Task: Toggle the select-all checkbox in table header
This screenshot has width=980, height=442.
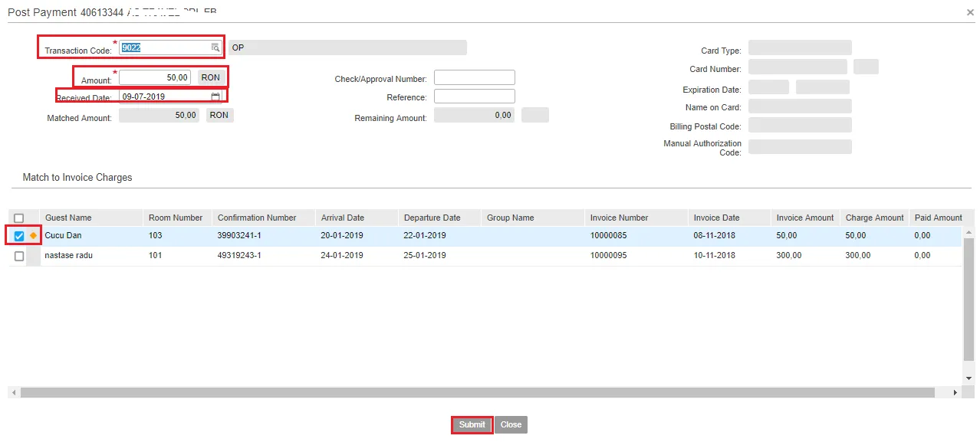Action: pos(19,218)
